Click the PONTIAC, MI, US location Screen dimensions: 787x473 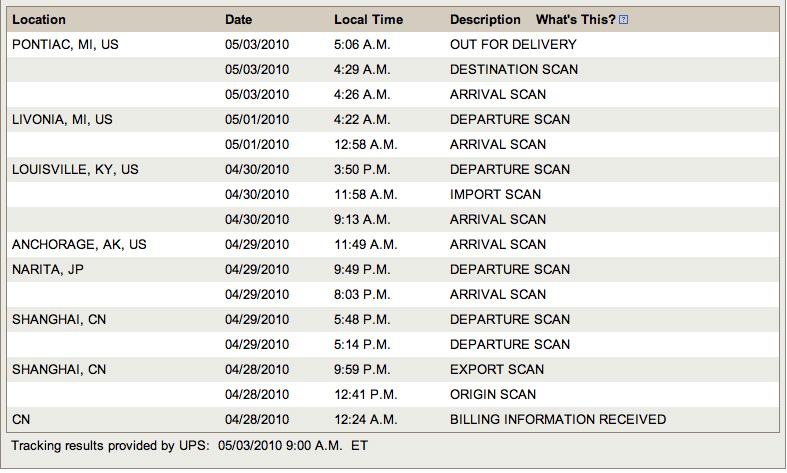(65, 45)
